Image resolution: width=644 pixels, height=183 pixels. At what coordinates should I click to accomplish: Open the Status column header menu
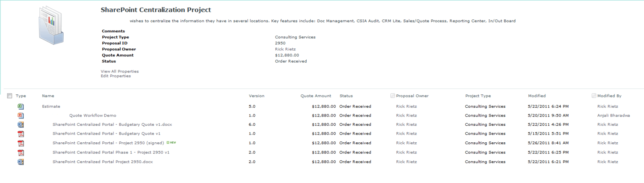pyautogui.click(x=346, y=96)
